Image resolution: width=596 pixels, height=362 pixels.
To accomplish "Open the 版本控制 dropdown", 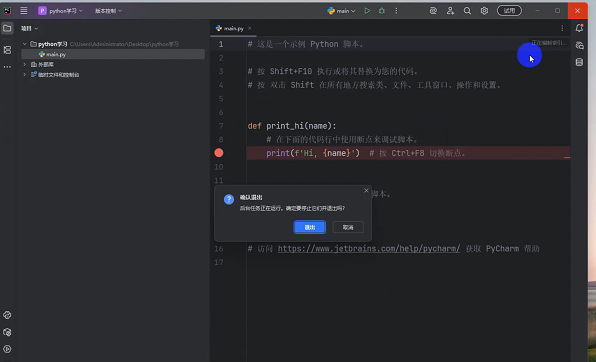I will click(108, 11).
